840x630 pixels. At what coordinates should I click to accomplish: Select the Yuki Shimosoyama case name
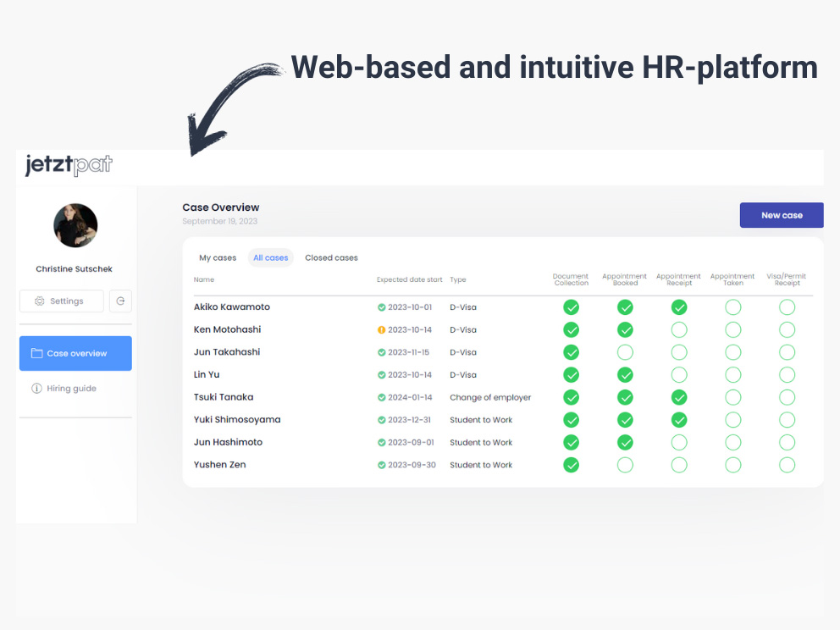pyautogui.click(x=237, y=419)
